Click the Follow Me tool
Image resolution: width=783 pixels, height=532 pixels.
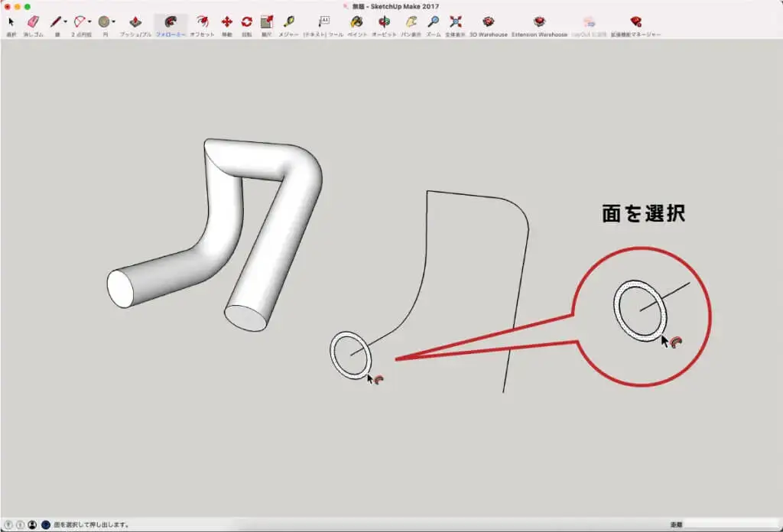[x=171, y=22]
